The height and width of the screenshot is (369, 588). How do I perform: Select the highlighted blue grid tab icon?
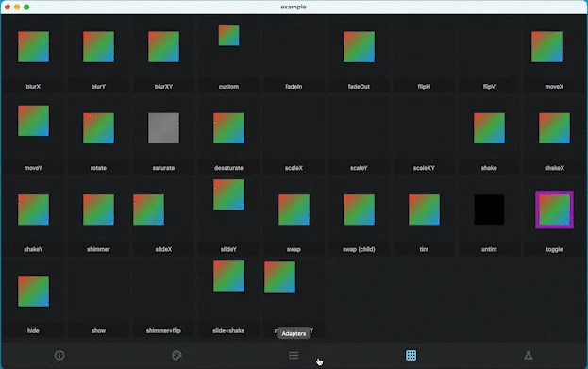coord(411,355)
